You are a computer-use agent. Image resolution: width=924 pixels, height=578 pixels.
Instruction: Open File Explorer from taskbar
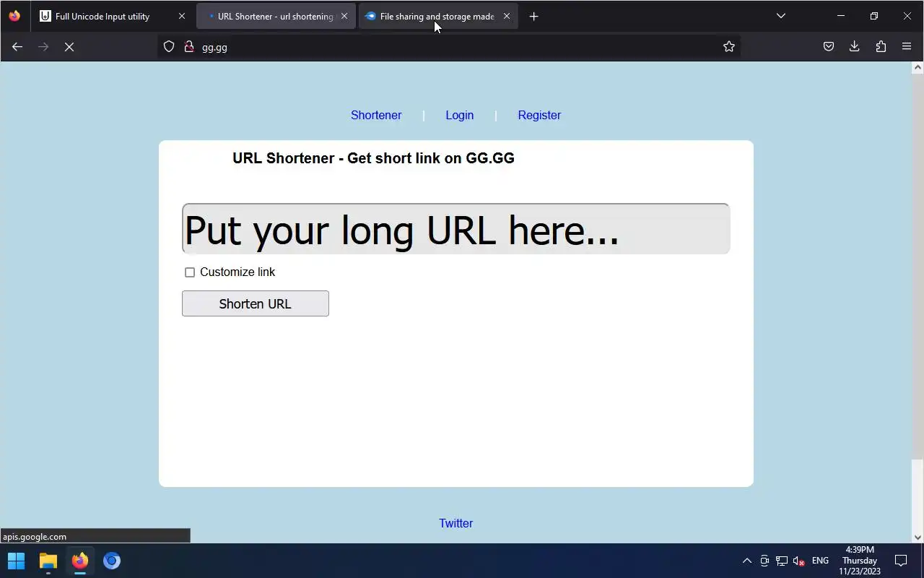pyautogui.click(x=48, y=561)
